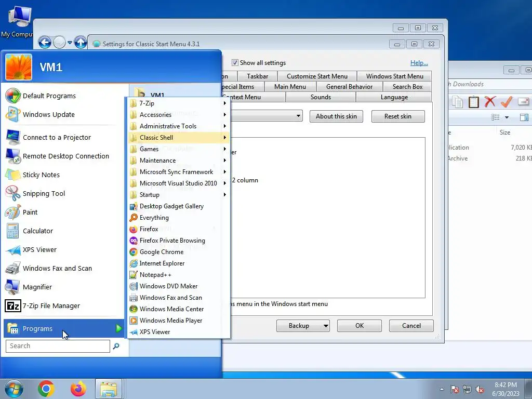Image resolution: width=532 pixels, height=399 pixels.
Task: Open Windows DVD Maker
Action: click(178, 286)
